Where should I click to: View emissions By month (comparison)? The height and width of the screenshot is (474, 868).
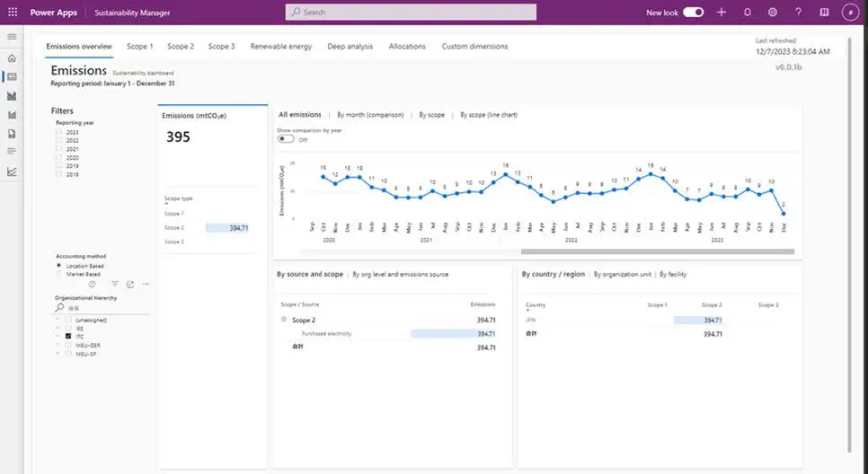369,115
